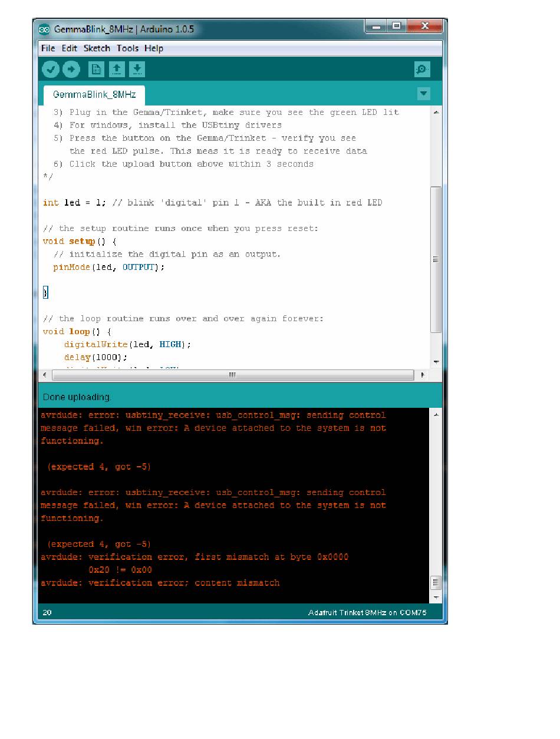Close the Arduino window

point(424,27)
